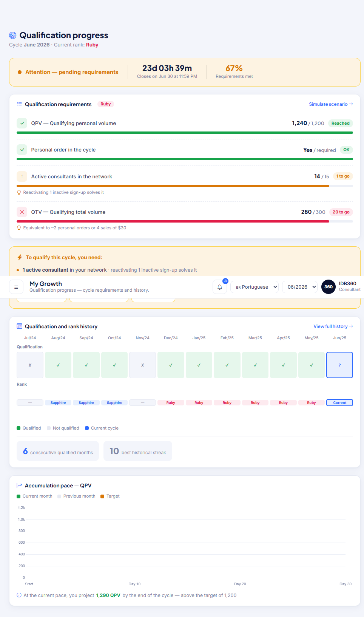Image resolution: width=364 pixels, height=617 pixels.
Task: Open notifications bell with 3 badge
Action: click(x=220, y=287)
